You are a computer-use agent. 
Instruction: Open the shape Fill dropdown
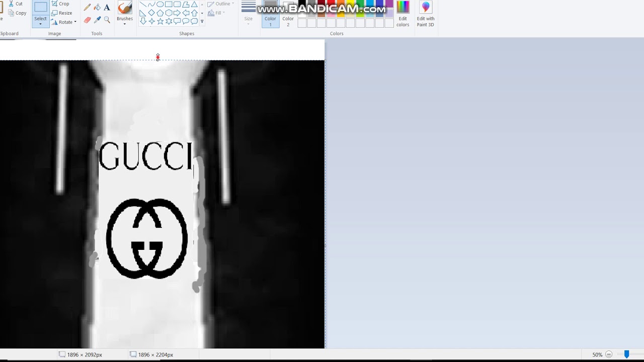point(217,13)
